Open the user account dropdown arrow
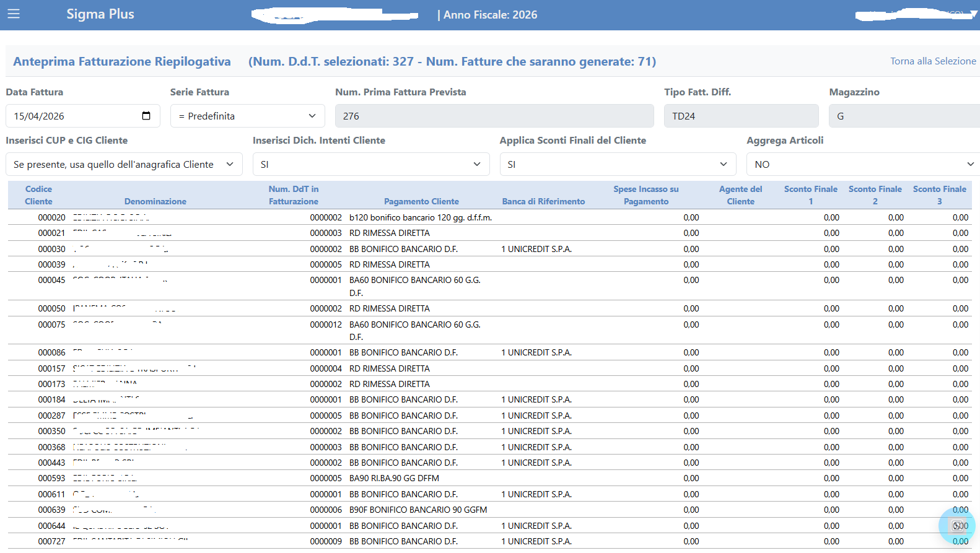The width and height of the screenshot is (980, 553). (x=974, y=14)
